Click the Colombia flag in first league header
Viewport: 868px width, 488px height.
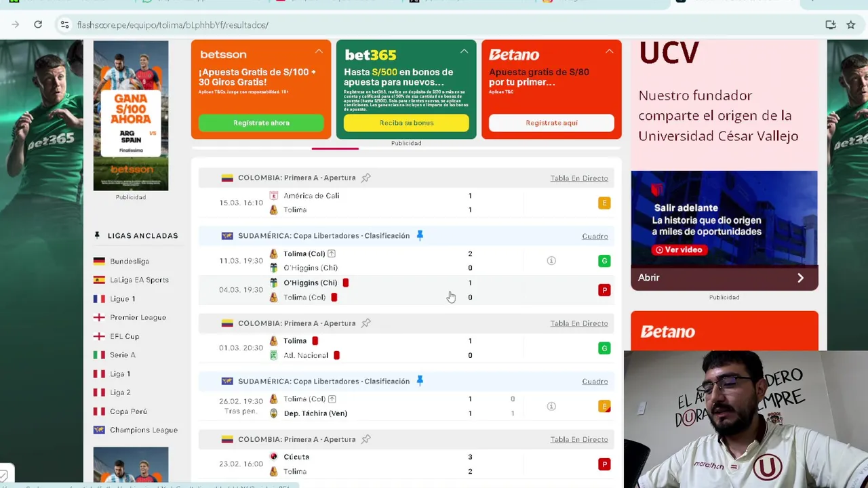[x=227, y=178]
